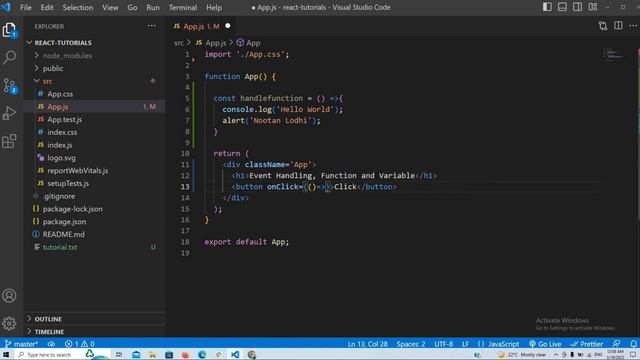Open the Accounts menu icon

tap(9, 296)
